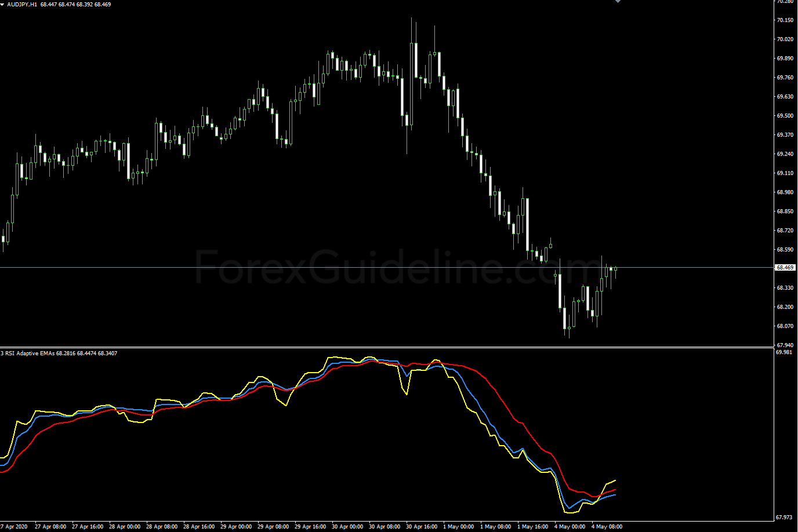The height and width of the screenshot is (532, 798).
Task: Click the '1 May 08:00' time label
Action: [496, 527]
